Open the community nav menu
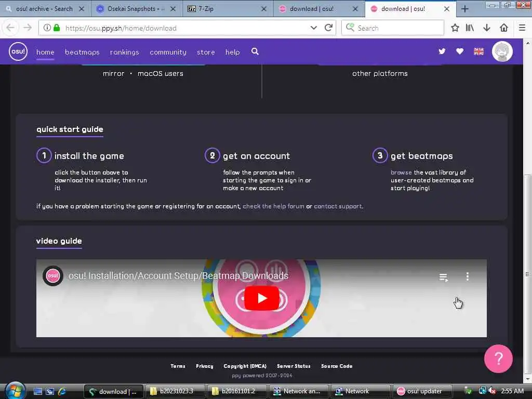 pos(168,52)
